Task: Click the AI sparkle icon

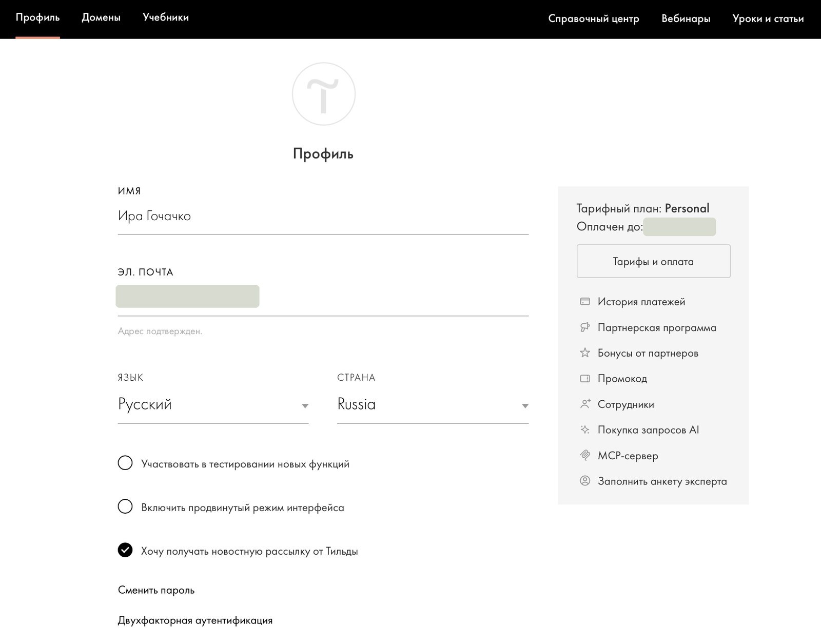Action: coord(584,430)
